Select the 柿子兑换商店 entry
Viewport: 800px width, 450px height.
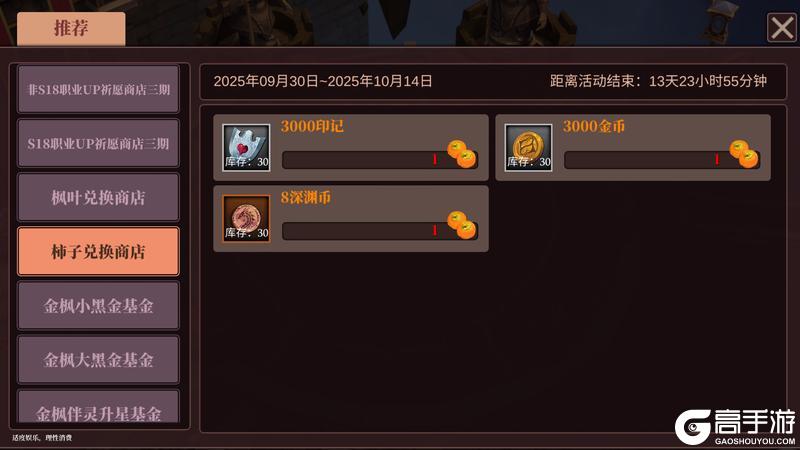98,252
